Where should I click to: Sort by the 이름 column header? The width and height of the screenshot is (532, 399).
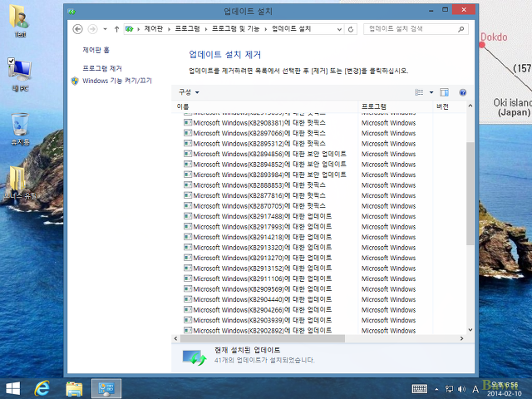[x=265, y=106]
